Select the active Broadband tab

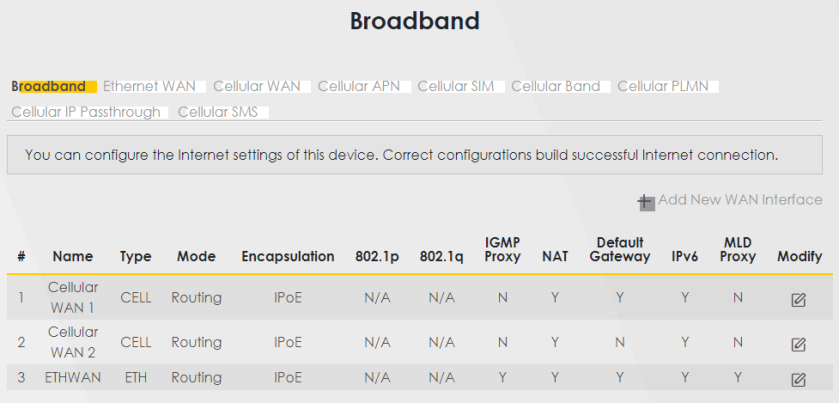[49, 87]
